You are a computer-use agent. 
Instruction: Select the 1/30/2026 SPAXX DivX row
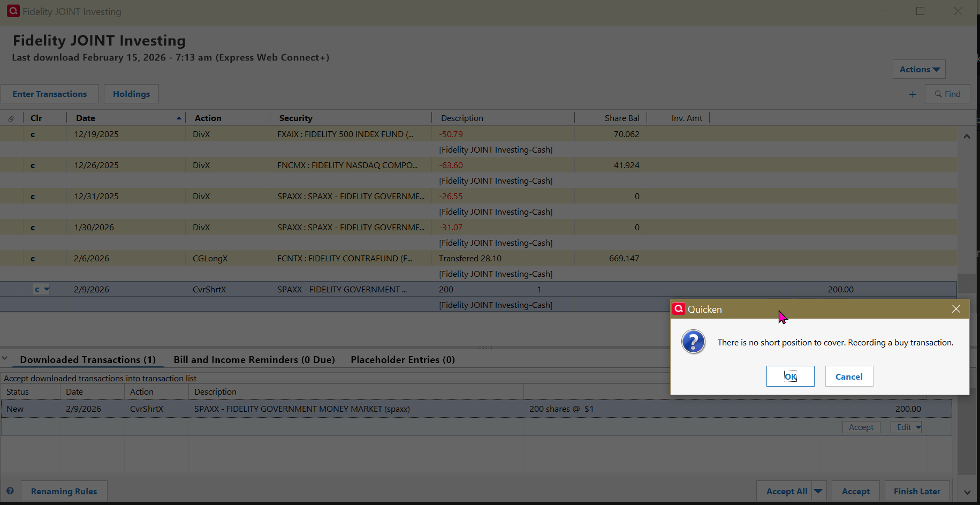478,228
